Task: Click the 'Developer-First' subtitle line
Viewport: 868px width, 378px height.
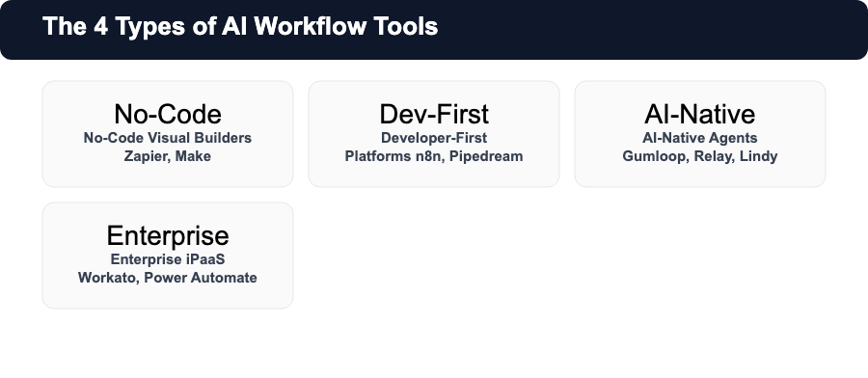Action: pyautogui.click(x=434, y=138)
